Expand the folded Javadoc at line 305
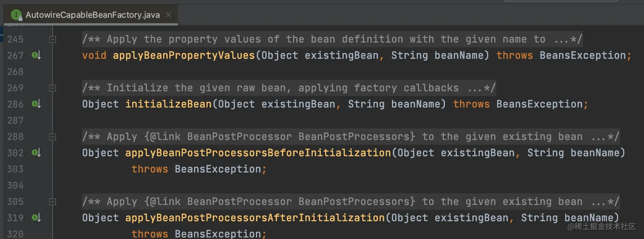 [52, 202]
